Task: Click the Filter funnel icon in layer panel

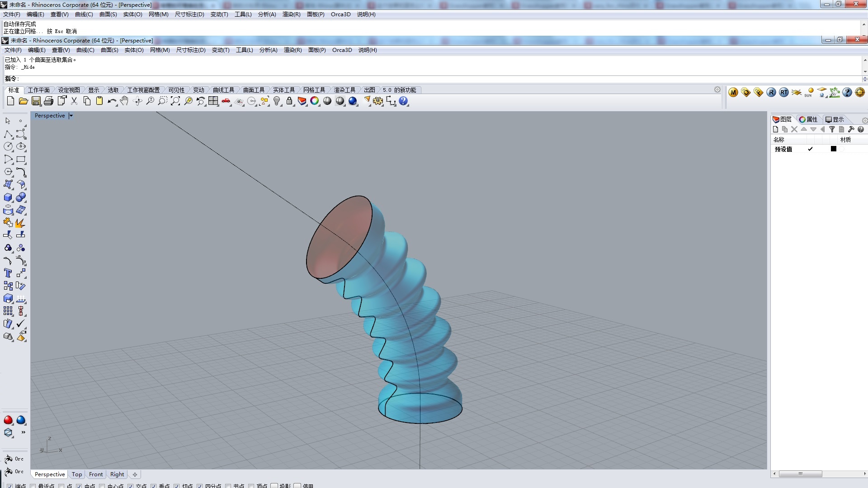Action: [x=832, y=129]
